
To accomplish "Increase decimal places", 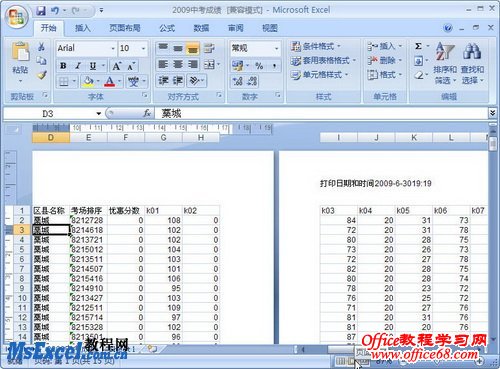I will [237, 81].
